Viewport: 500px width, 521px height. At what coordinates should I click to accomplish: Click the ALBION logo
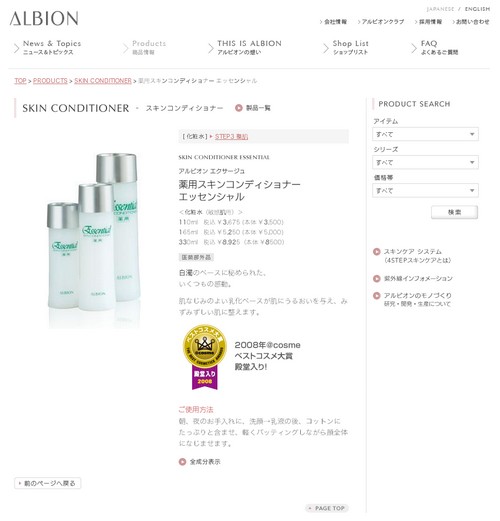tap(44, 18)
